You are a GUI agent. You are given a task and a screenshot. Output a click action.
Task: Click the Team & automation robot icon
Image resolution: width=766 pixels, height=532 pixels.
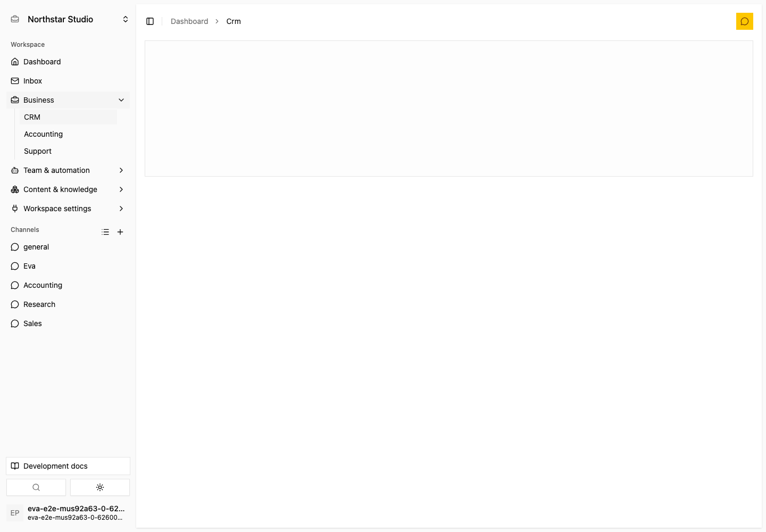pyautogui.click(x=15, y=170)
